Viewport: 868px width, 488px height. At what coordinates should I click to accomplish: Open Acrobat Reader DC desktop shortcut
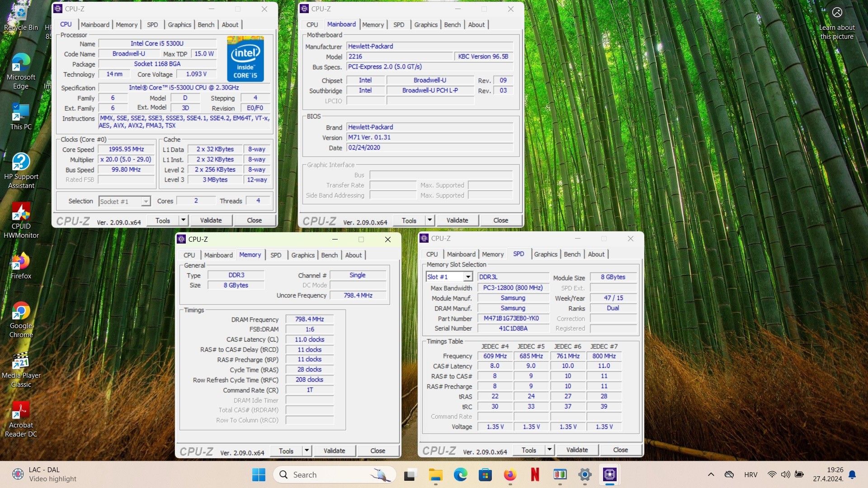(21, 419)
